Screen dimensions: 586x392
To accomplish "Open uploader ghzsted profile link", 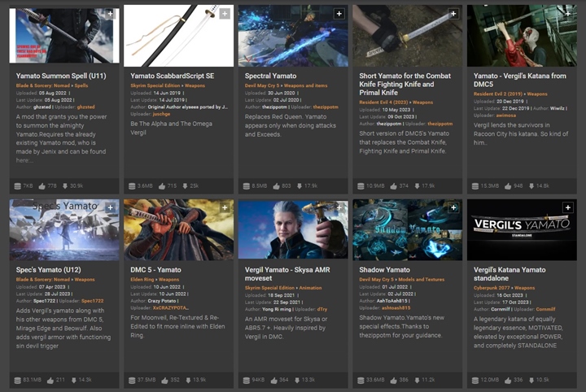I will click(x=85, y=107).
